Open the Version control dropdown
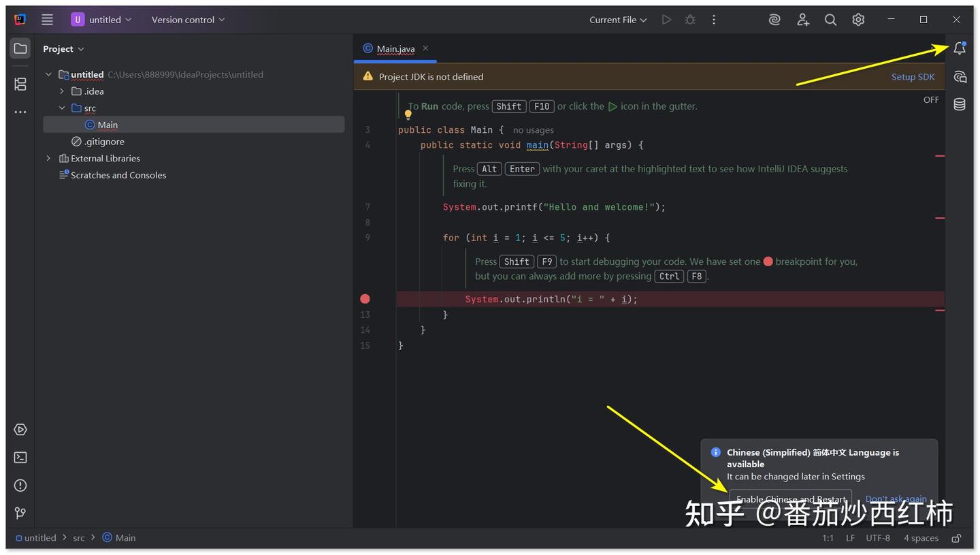The height and width of the screenshot is (555, 980). [x=188, y=20]
